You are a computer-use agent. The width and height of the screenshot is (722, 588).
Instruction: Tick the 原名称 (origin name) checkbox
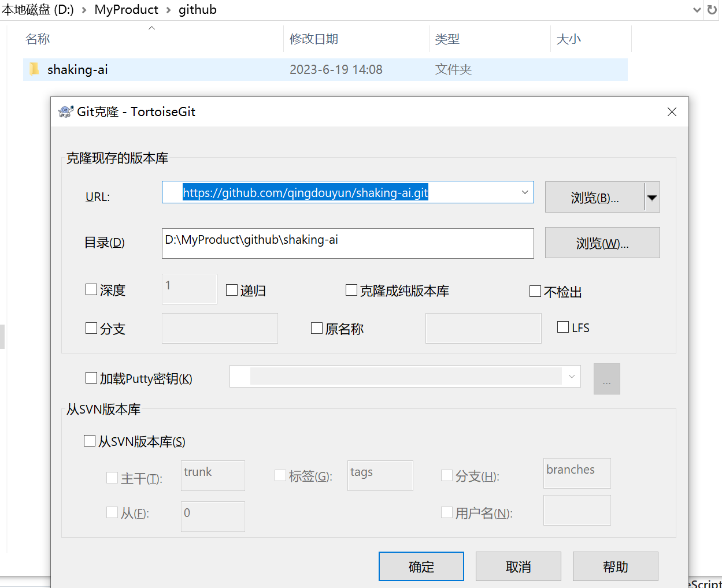coord(317,328)
